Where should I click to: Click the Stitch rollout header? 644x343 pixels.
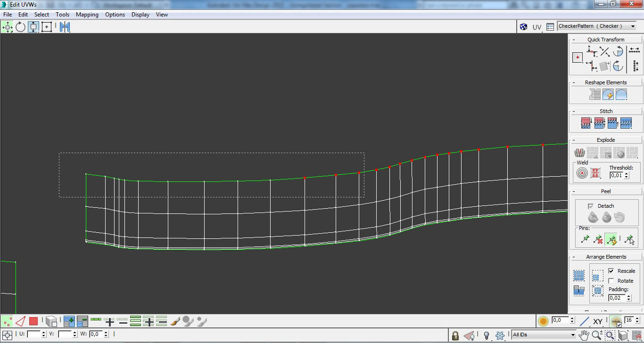606,111
